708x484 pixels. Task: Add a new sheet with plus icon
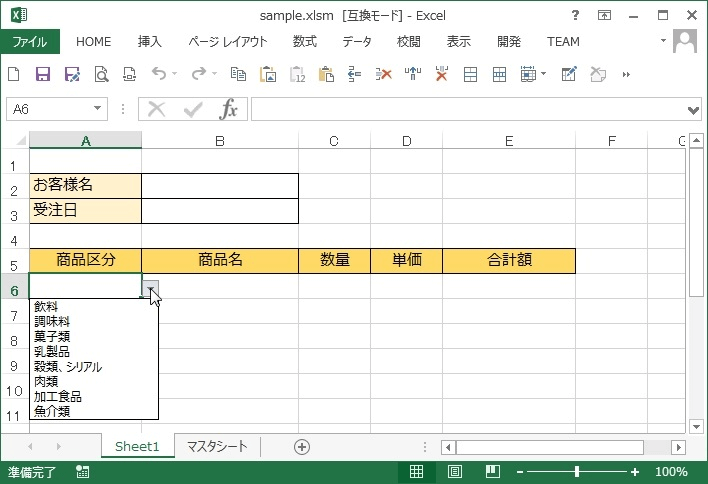[x=302, y=447]
